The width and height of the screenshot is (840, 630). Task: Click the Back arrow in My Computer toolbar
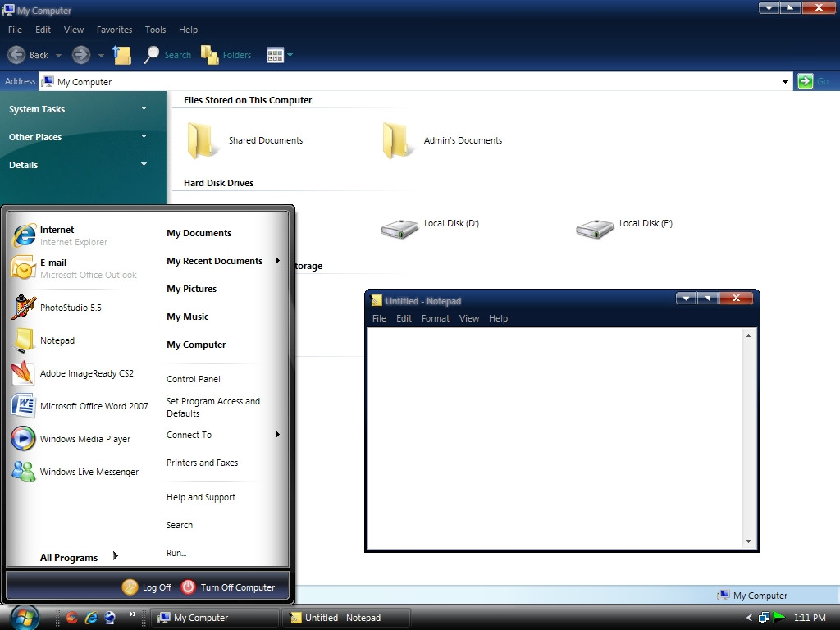[16, 55]
